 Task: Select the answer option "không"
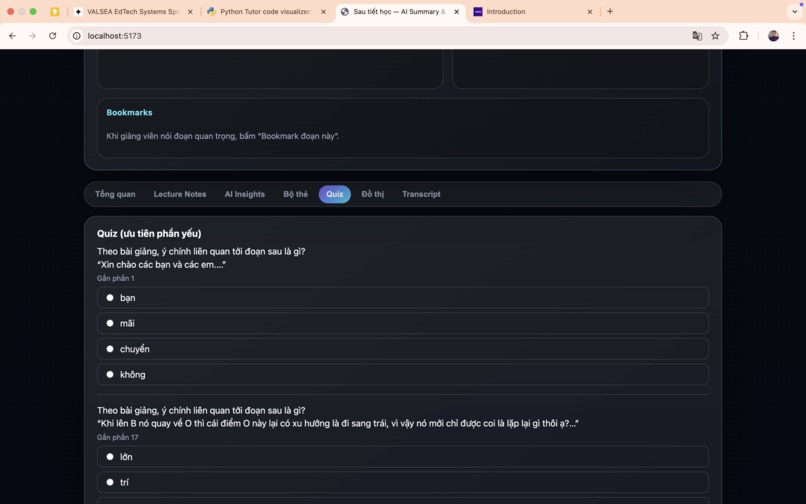402,375
